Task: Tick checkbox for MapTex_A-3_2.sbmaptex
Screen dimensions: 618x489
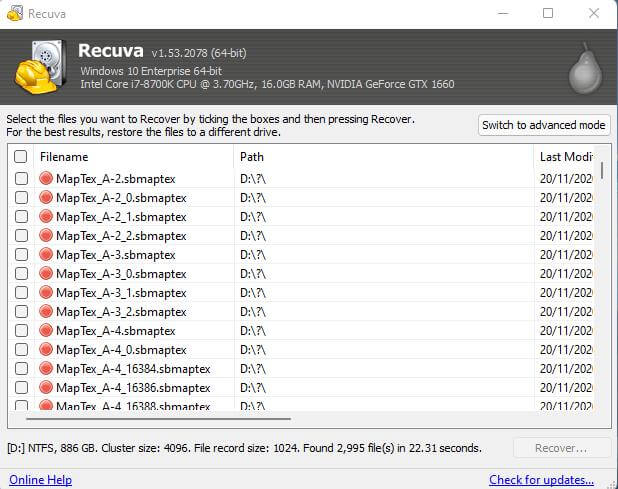Action: pos(21,311)
